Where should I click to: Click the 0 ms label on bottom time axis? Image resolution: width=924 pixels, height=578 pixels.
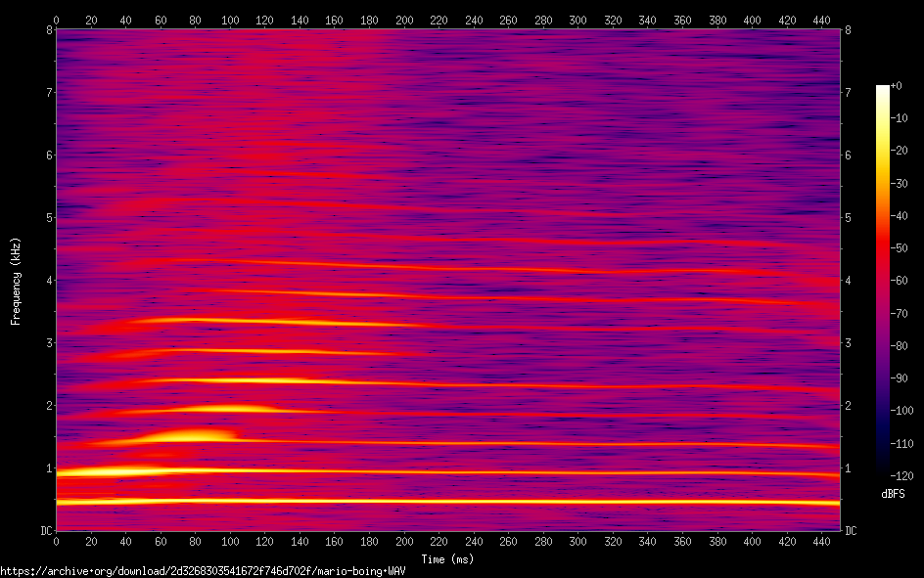coord(57,541)
